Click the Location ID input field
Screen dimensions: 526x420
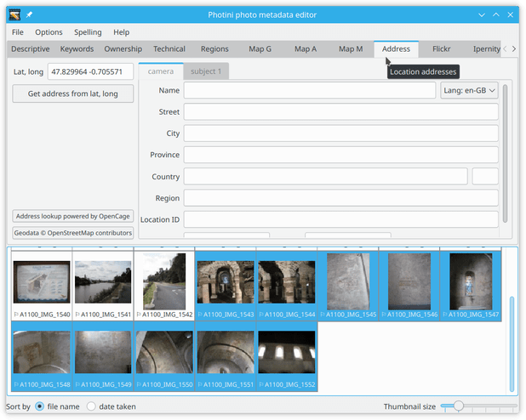[x=340, y=219]
